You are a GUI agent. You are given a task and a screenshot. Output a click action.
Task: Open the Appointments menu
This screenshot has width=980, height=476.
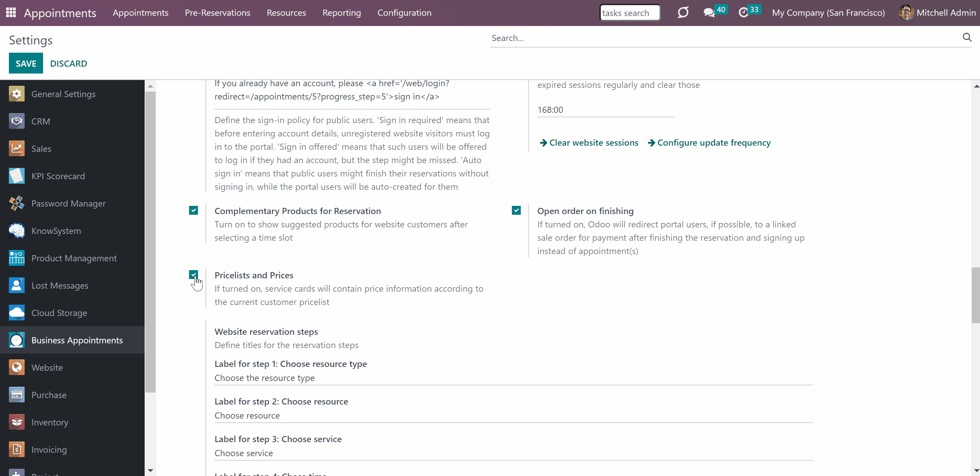(141, 13)
